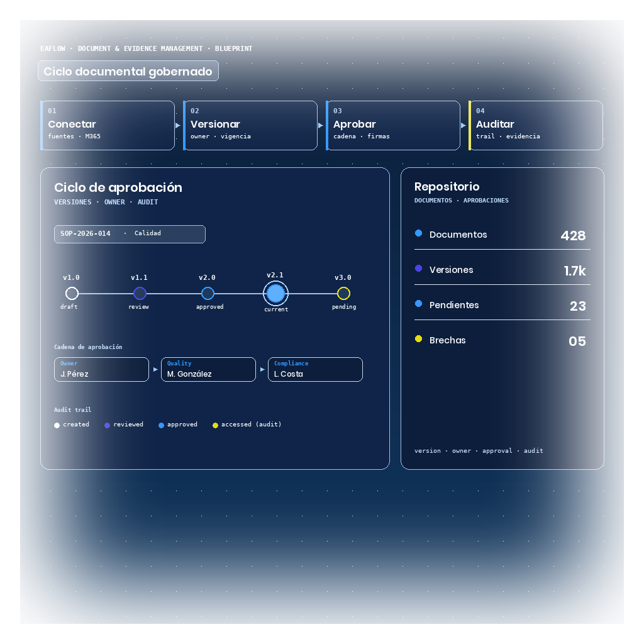Click the arrow between Aprobar and Auditar

tap(464, 125)
